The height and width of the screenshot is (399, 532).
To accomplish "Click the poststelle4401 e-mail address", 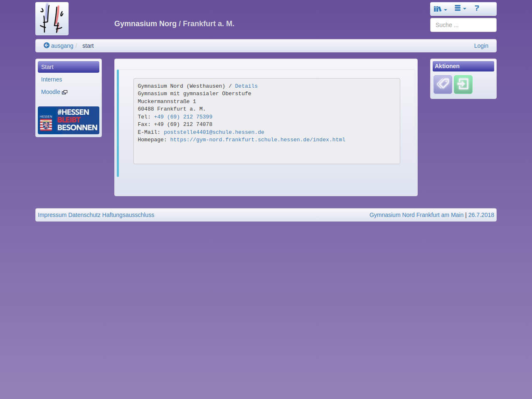I will tap(214, 132).
